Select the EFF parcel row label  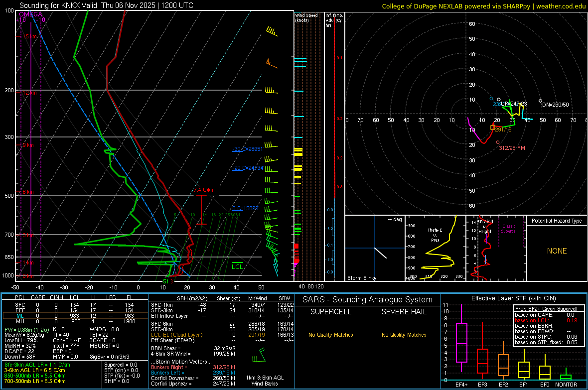pyautogui.click(x=20, y=310)
